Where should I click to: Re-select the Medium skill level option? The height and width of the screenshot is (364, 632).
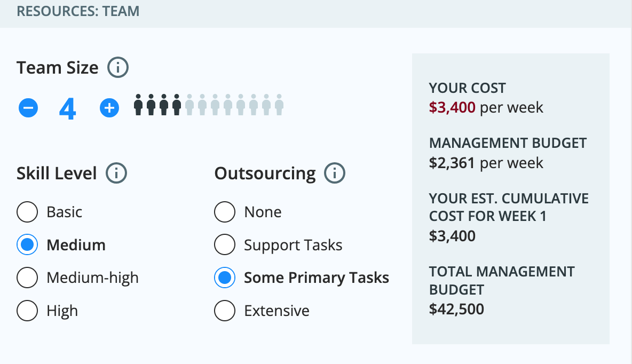(27, 244)
